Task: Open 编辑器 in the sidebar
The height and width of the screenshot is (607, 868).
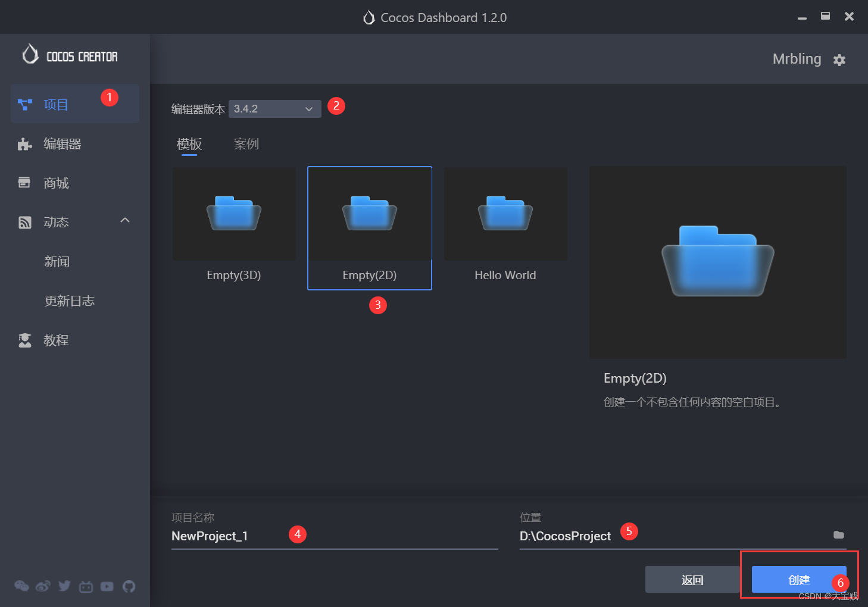Action: pyautogui.click(x=62, y=144)
